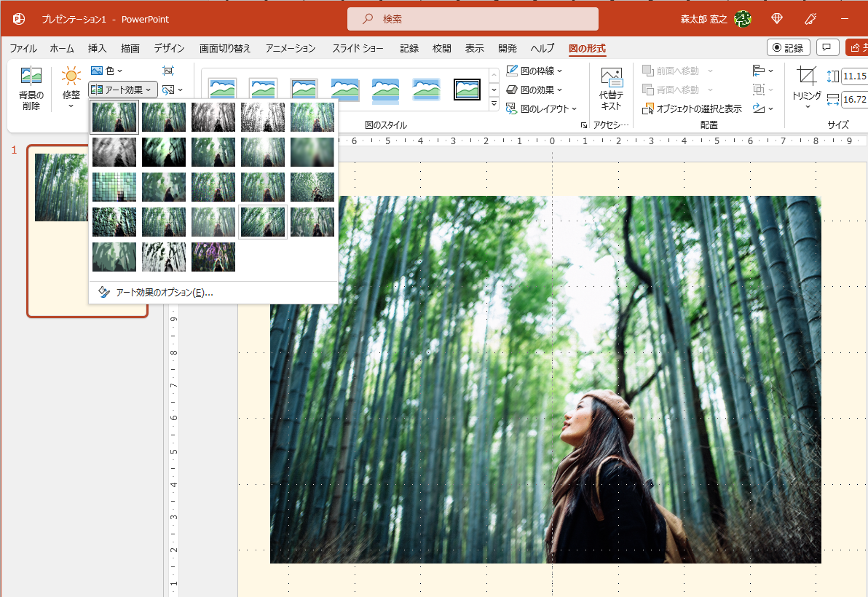Open the 色 color dropdown
868x597 pixels.
106,71
